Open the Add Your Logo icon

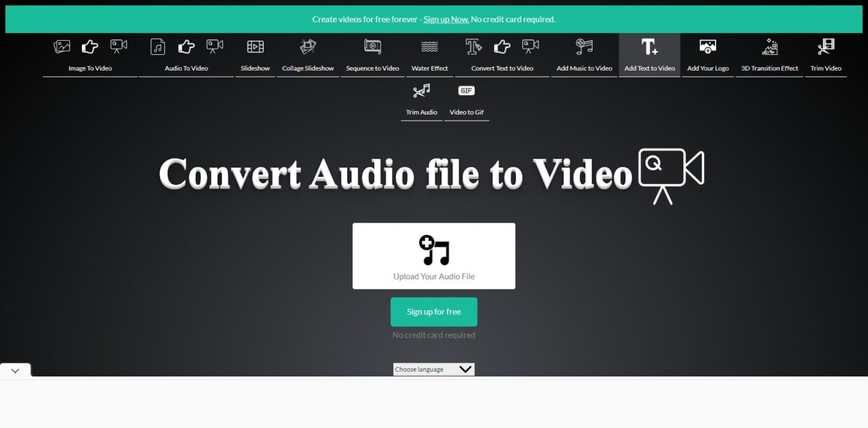click(708, 47)
